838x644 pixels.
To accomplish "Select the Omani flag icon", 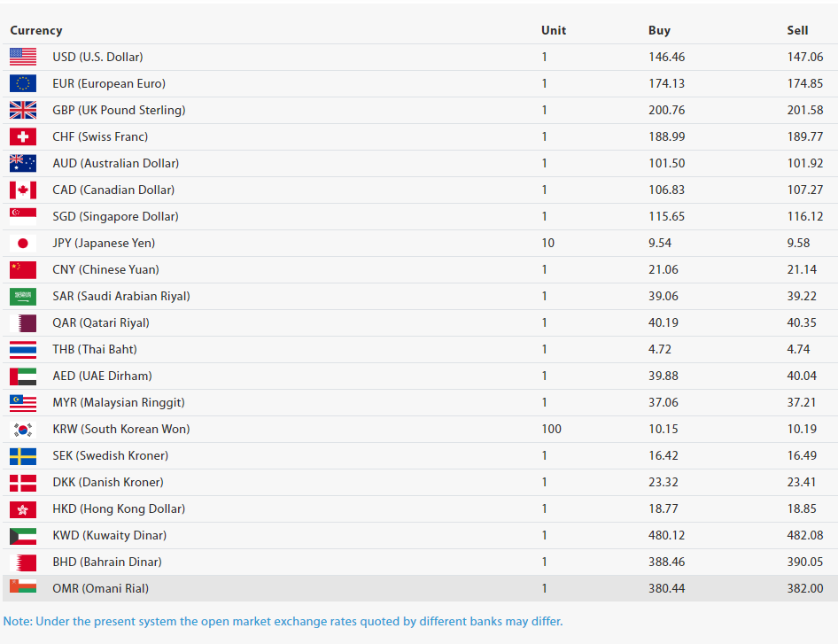I will 23,587.
